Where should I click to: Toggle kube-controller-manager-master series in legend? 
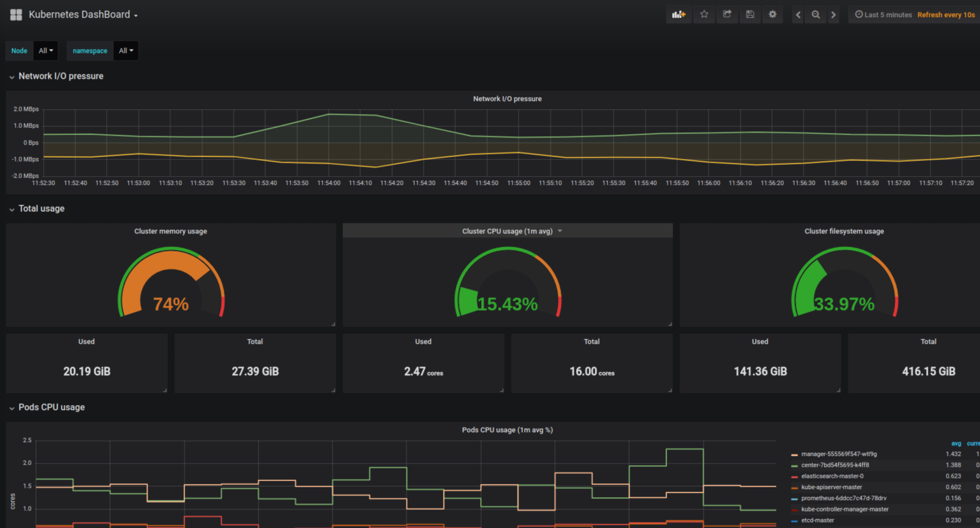845,509
